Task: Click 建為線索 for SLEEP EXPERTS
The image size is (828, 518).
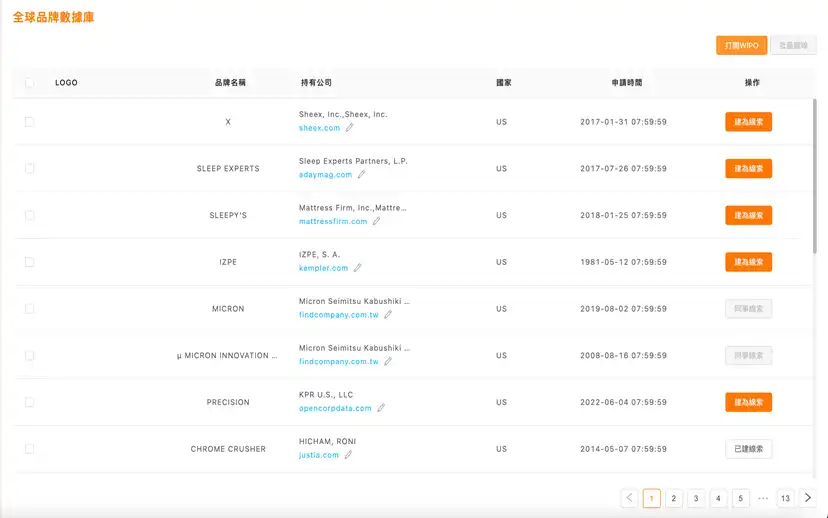Action: pos(748,168)
